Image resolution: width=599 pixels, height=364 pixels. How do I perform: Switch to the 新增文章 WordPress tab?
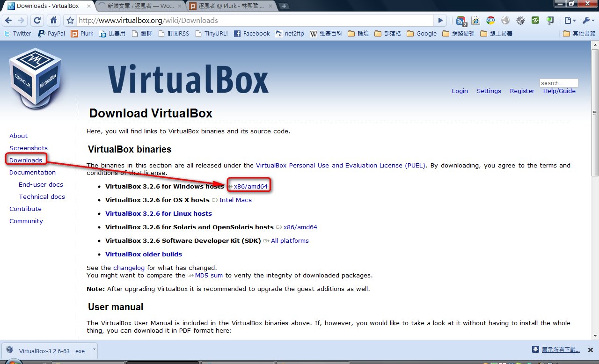point(139,7)
